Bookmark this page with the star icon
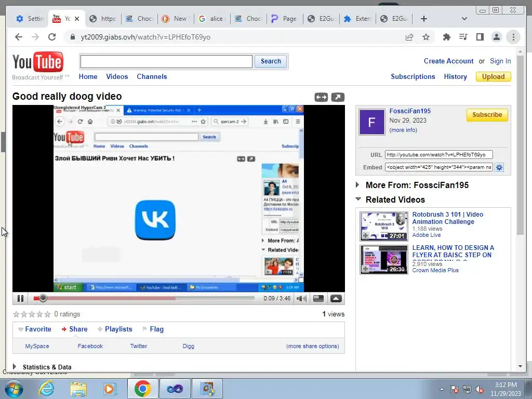 pos(426,37)
